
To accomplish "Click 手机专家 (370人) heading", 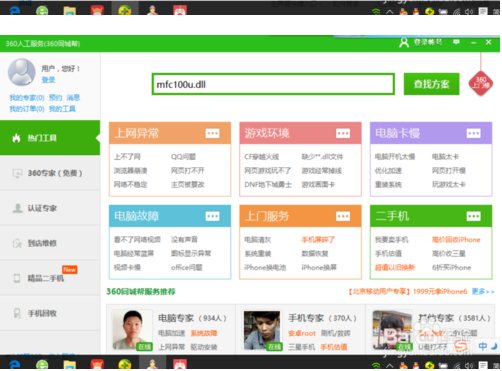I will pos(322,318).
